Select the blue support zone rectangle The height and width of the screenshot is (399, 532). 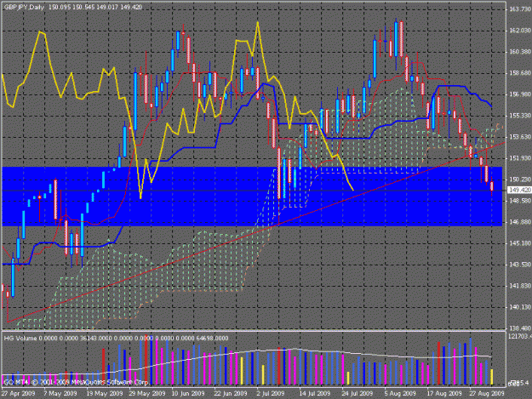pos(252,197)
